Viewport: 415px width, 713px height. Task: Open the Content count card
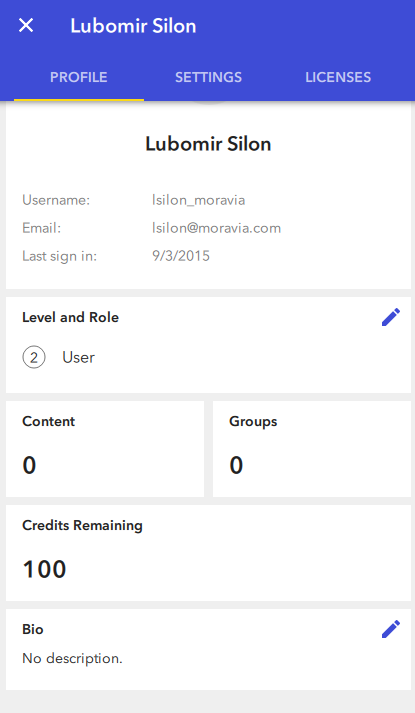(105, 449)
